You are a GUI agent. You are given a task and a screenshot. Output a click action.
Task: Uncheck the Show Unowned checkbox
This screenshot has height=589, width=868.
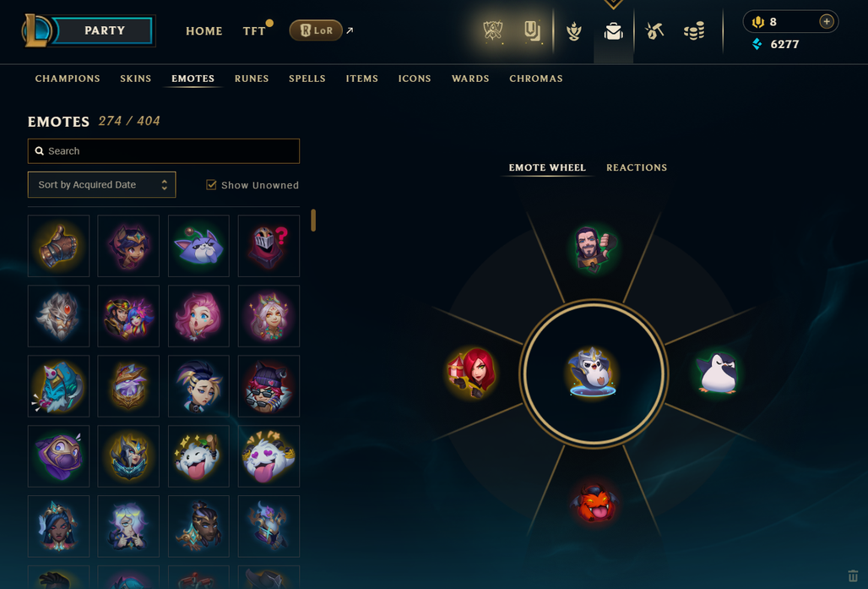[211, 184]
